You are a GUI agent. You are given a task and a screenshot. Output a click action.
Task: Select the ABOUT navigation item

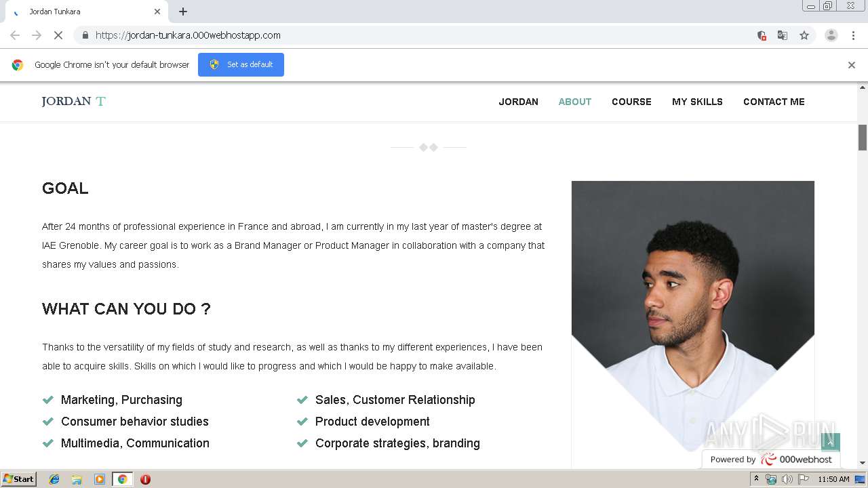point(575,102)
